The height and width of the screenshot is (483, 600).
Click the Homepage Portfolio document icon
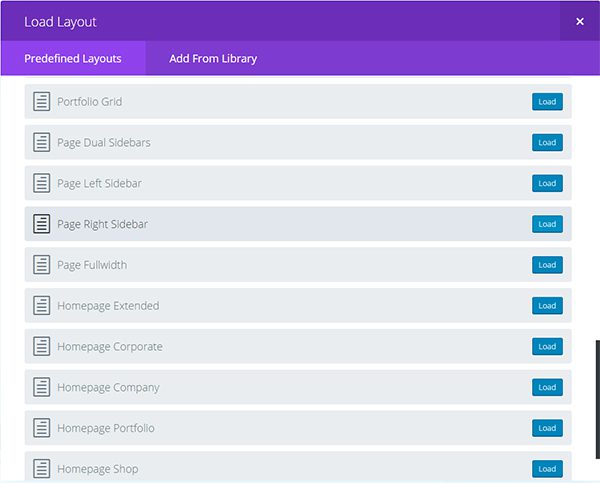pos(41,429)
